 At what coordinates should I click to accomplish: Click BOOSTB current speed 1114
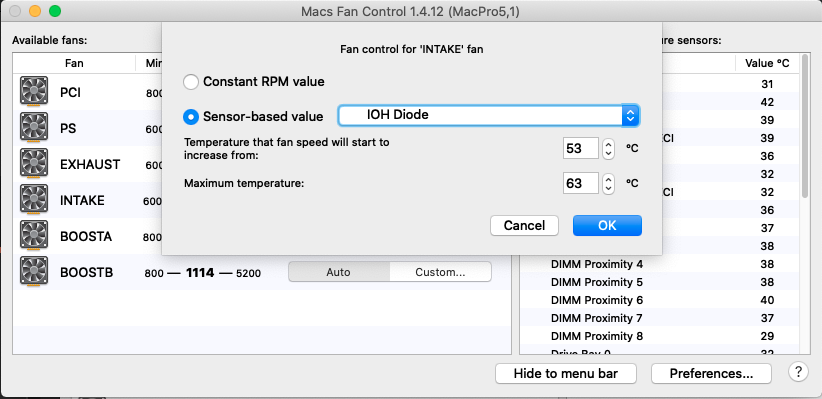[200, 273]
